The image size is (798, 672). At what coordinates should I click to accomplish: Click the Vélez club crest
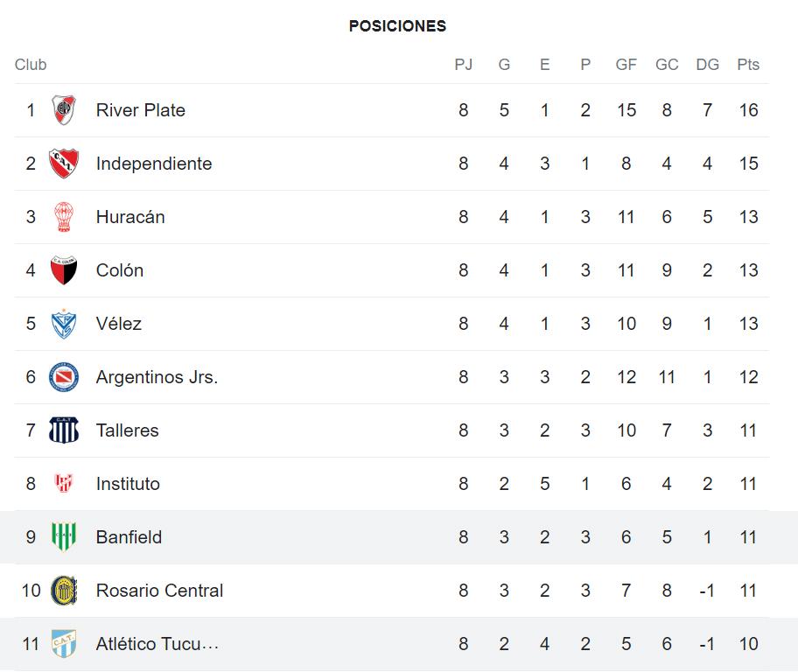click(64, 324)
